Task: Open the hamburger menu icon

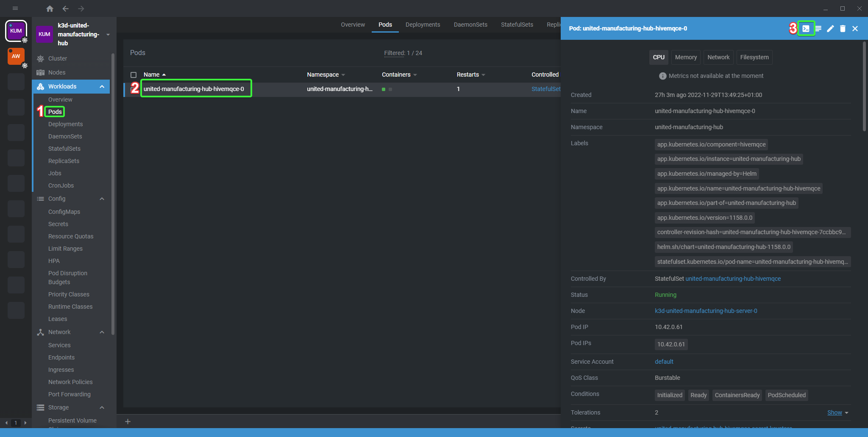Action: [15, 8]
